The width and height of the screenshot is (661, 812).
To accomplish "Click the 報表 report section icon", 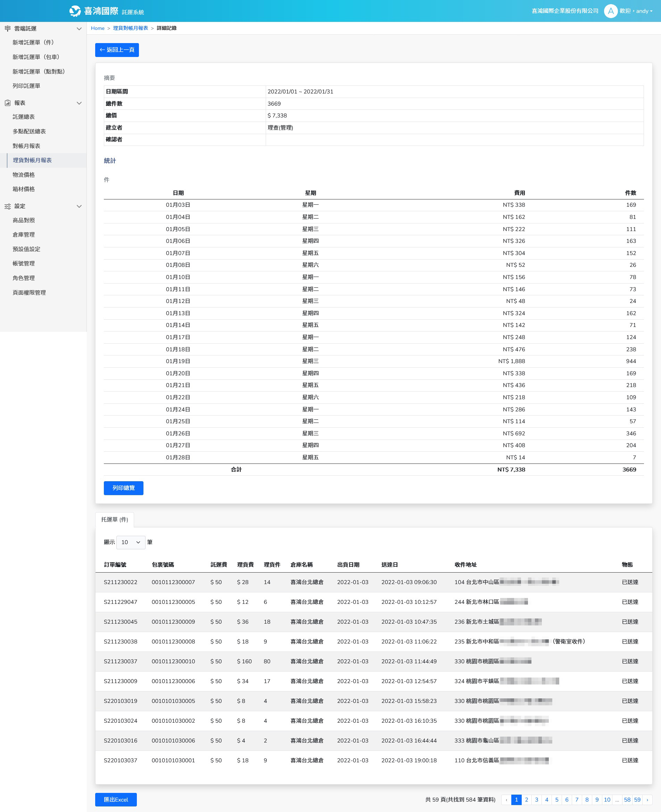I will pyautogui.click(x=8, y=103).
